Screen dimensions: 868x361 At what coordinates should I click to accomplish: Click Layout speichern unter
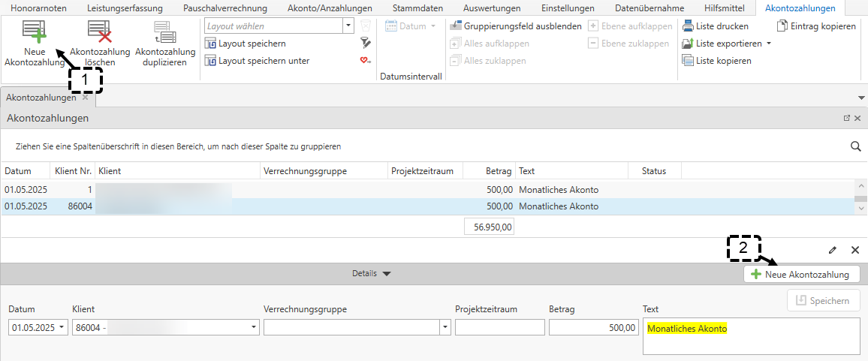[263, 61]
